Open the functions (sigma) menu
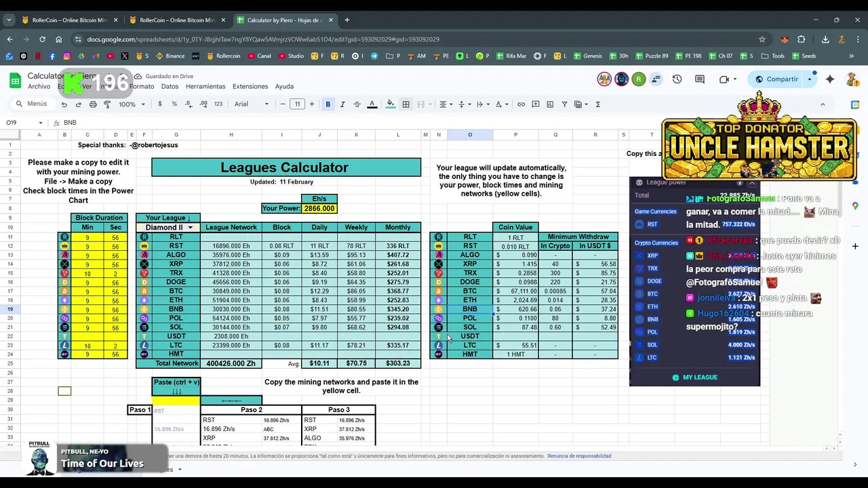This screenshot has width=868, height=488. point(597,104)
